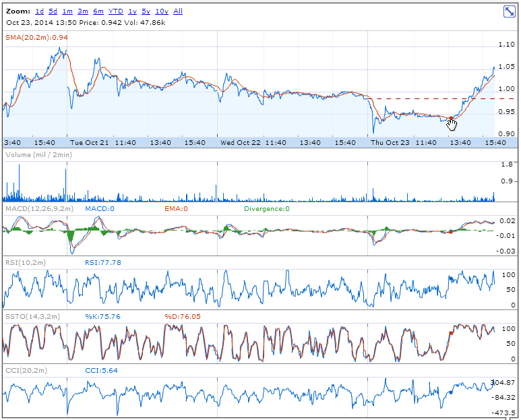521x420 pixels.
Task: Click the %K:75.76 value
Action: [102, 316]
